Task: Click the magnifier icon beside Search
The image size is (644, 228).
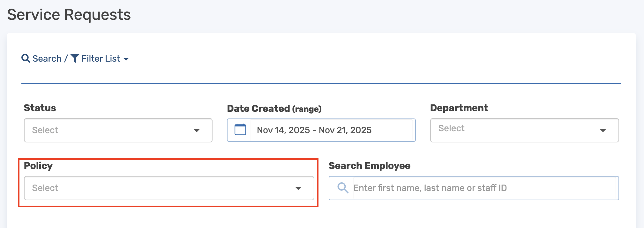Action: [26, 58]
